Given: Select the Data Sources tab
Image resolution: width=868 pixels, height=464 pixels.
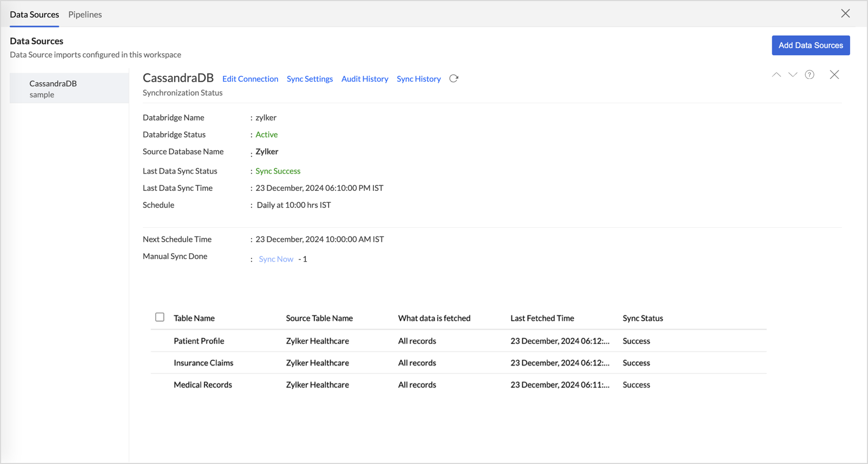Looking at the screenshot, I should [34, 15].
